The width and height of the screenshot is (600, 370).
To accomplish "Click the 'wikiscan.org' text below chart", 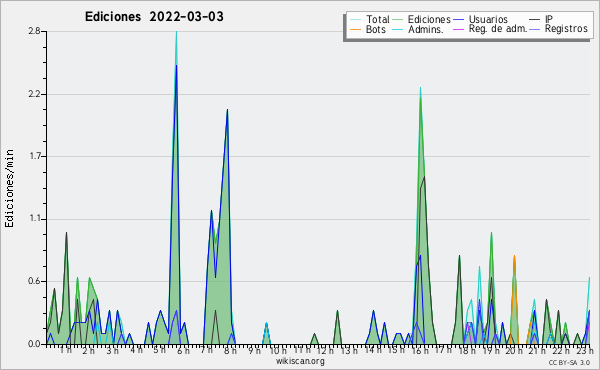I will point(300,361).
